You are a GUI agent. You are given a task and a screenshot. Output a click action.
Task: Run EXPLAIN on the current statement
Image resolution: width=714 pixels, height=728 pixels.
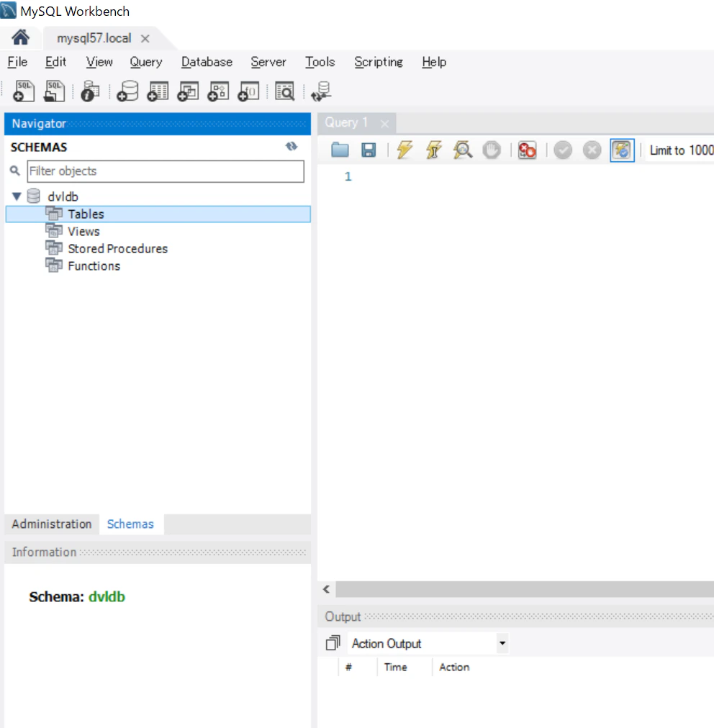pos(463,150)
